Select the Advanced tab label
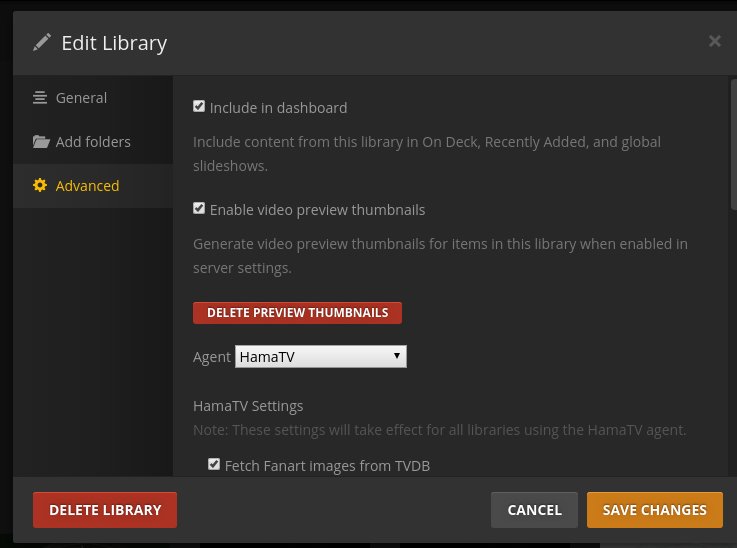The height and width of the screenshot is (548, 737). [87, 186]
